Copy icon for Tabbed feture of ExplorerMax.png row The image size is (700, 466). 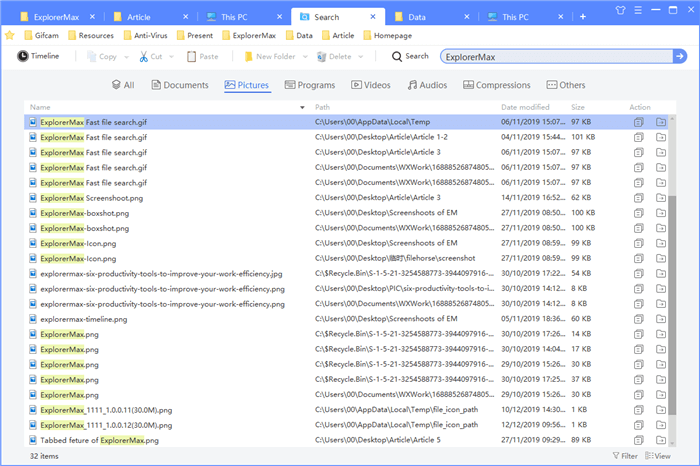tap(639, 440)
